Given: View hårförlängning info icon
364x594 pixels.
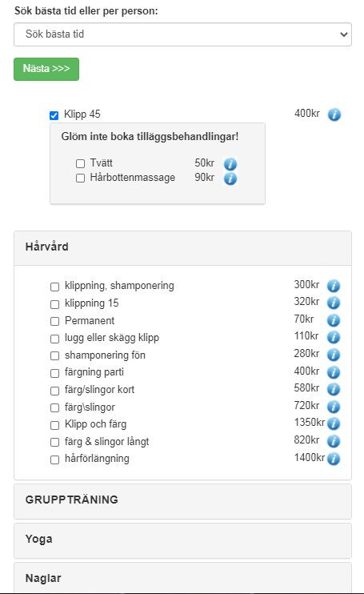Looking at the screenshot, I should pos(334,459).
